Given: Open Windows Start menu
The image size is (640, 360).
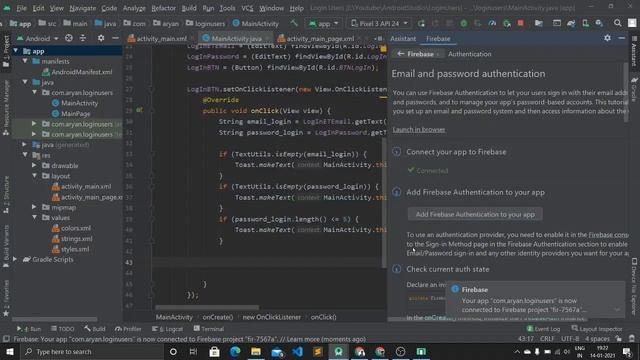Looking at the screenshot, I should (x=9, y=351).
